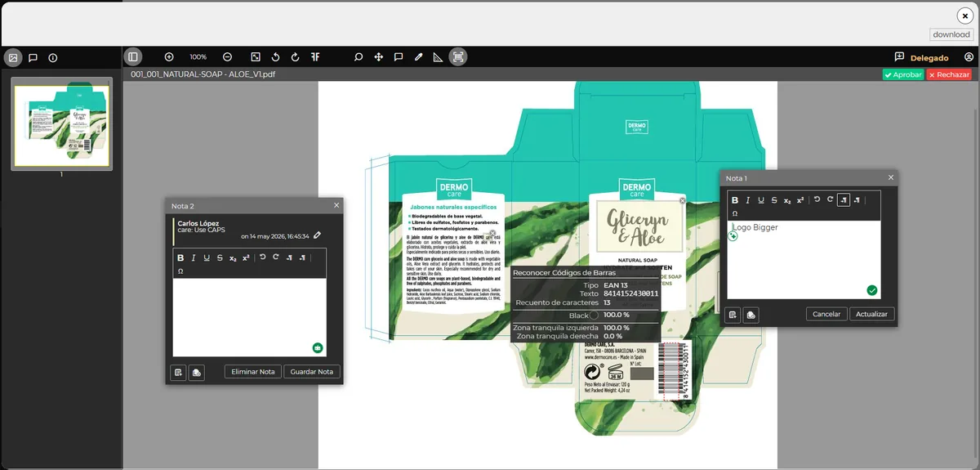This screenshot has height=470, width=980.
Task: Rotate the page clockwise
Action: pos(295,57)
